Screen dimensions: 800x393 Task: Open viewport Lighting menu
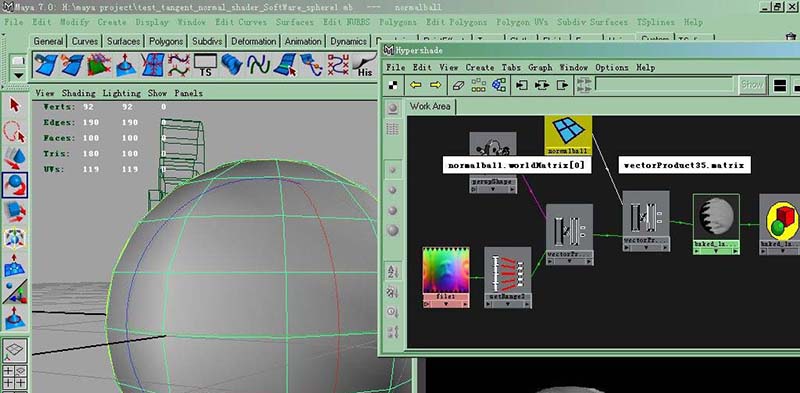(x=121, y=93)
